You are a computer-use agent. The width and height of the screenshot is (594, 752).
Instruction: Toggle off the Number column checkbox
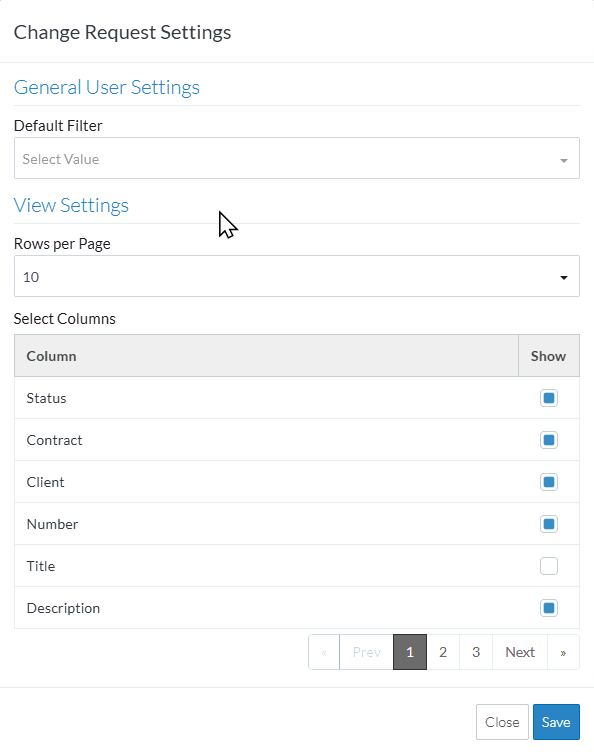coord(549,524)
